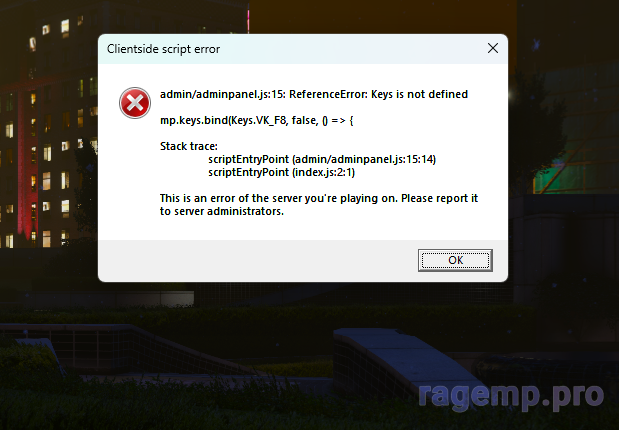This screenshot has height=430, width=619.
Task: Select the adminpanel.js:15:14 stack trace entry
Action: click(322, 159)
